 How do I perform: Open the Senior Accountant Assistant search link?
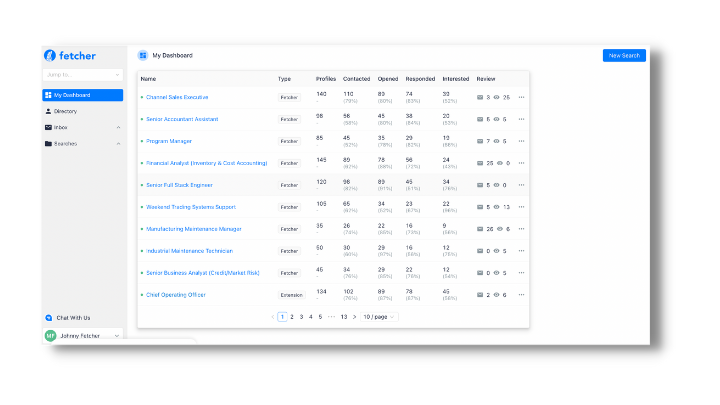[182, 119]
